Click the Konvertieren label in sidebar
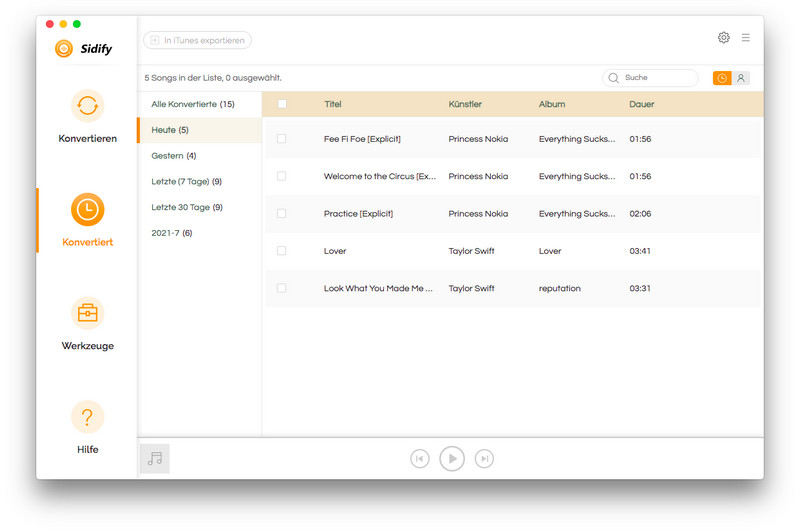 click(x=87, y=138)
